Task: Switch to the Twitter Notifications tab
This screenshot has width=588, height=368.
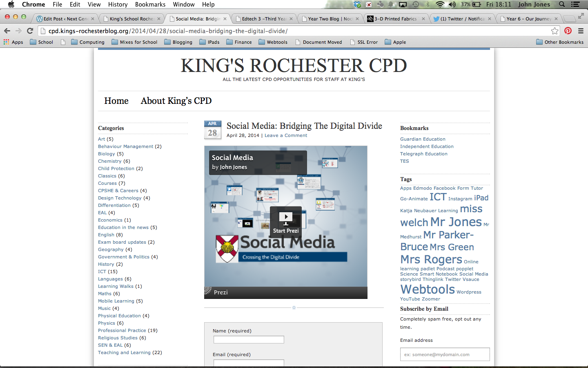Action: pyautogui.click(x=462, y=19)
